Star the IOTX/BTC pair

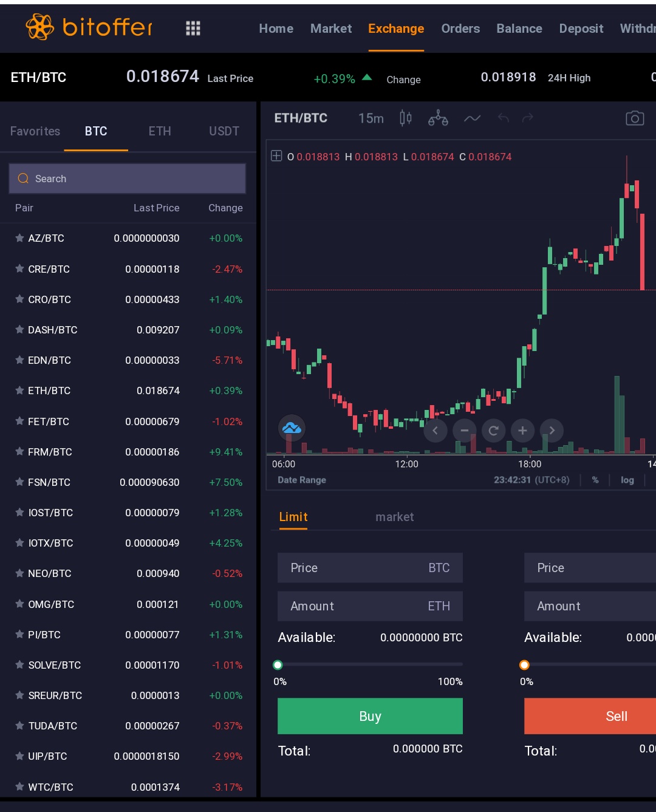coord(19,542)
